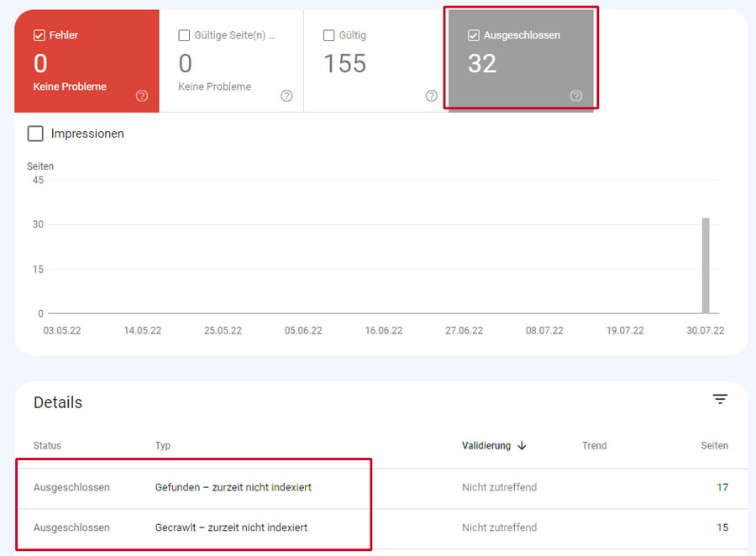The width and height of the screenshot is (756, 556).
Task: Click the Validierung sort arrow
Action: pos(522,446)
